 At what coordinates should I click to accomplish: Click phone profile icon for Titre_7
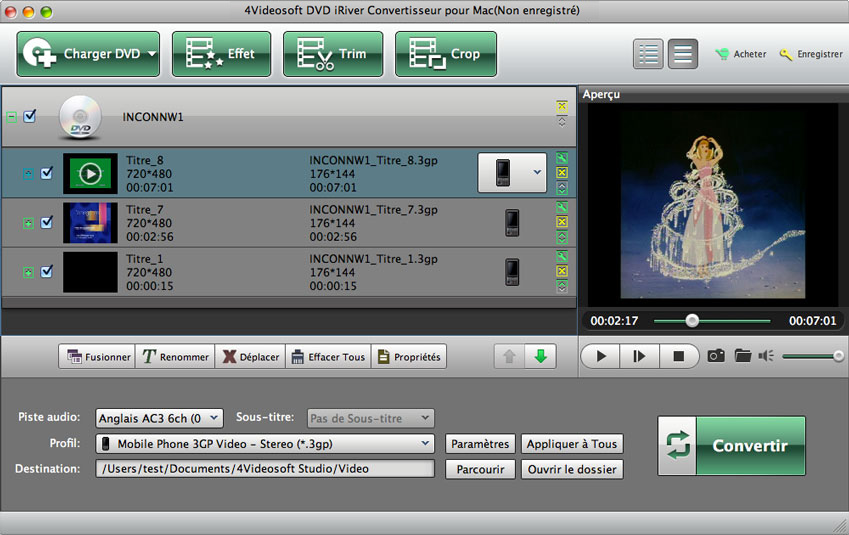pos(512,223)
